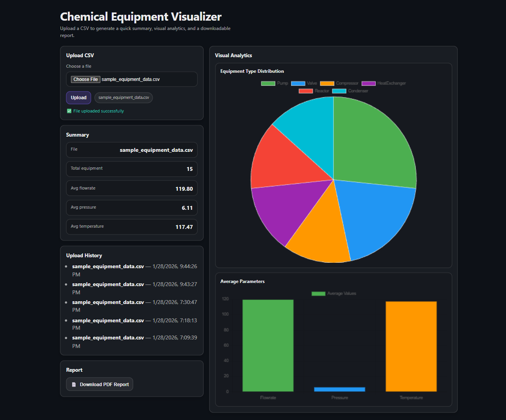Click Download PDF Report
Viewport: 506px width, 420px height.
(99, 384)
